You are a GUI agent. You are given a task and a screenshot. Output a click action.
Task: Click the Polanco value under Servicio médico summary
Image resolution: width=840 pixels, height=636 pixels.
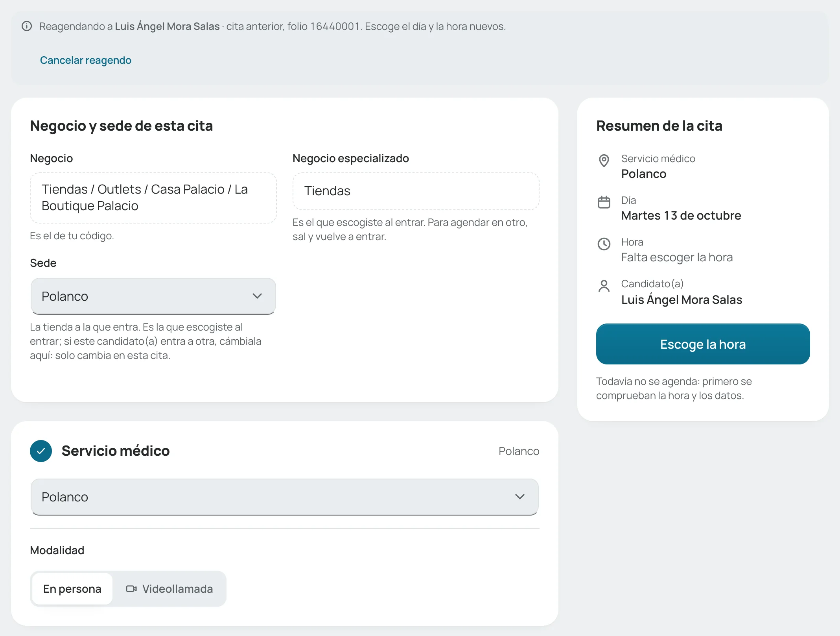click(644, 174)
